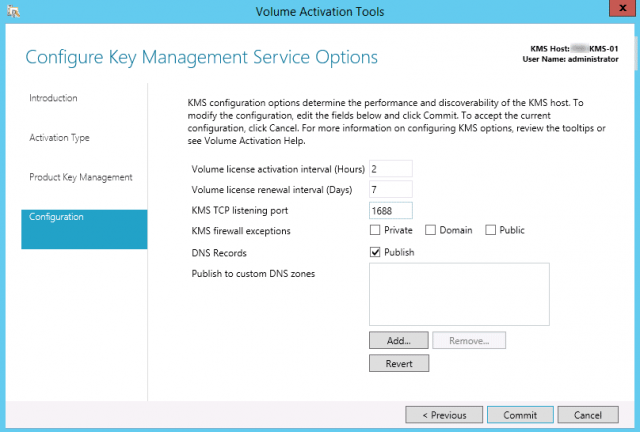Click the KMS TCP listening port field

(x=390, y=211)
